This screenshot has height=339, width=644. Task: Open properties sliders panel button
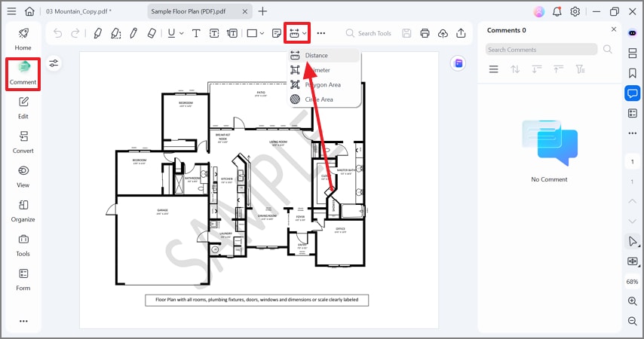pyautogui.click(x=54, y=63)
